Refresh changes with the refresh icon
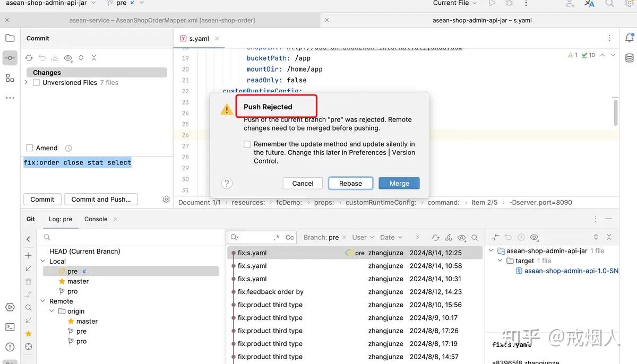This screenshot has width=637, height=364. (30, 57)
